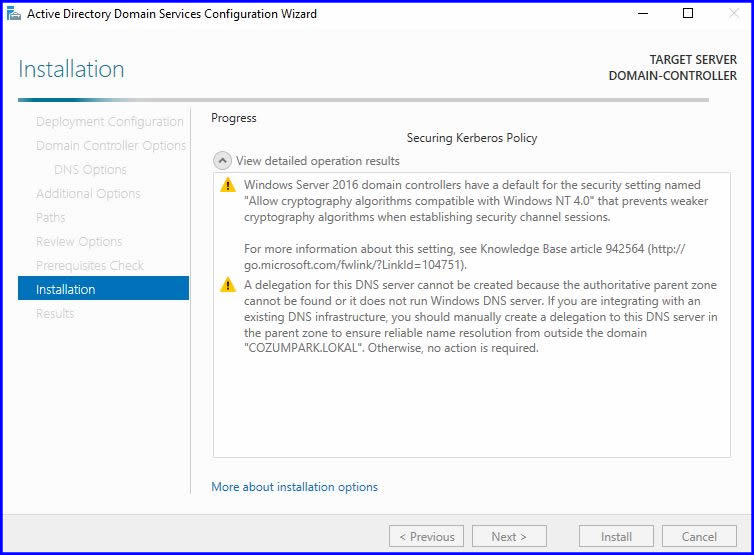Select Prerequisites Check step
The width and height of the screenshot is (754, 555).
(90, 266)
